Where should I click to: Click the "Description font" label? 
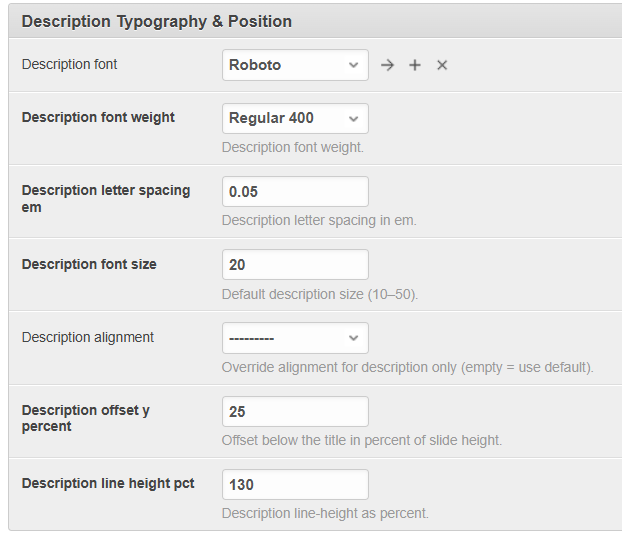tap(69, 65)
